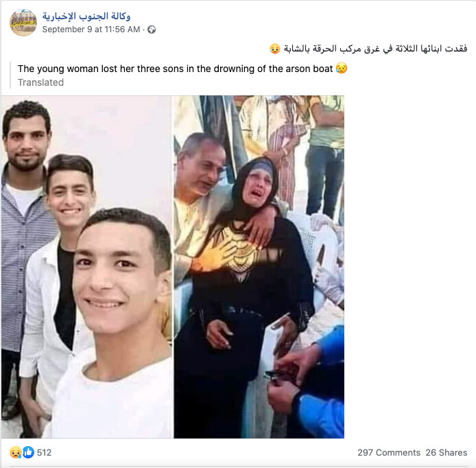Click the crying emoji ending the English translation
This screenshot has width=476, height=468.
[342, 69]
